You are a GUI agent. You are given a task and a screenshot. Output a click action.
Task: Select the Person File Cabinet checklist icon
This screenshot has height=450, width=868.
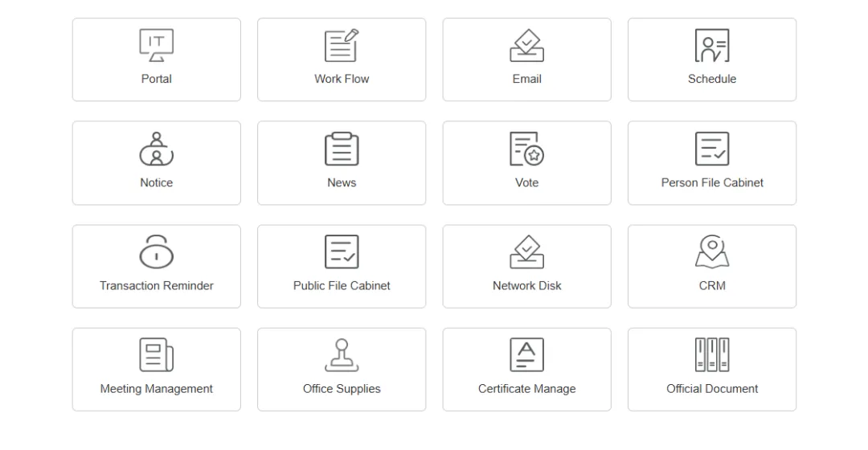712,149
